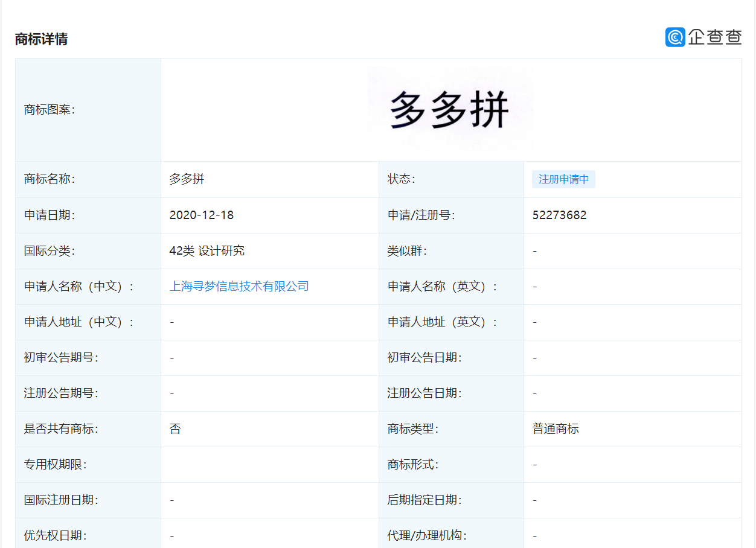The image size is (756, 548).
Task: Click the 企查查 logo icon
Action: pos(675,37)
